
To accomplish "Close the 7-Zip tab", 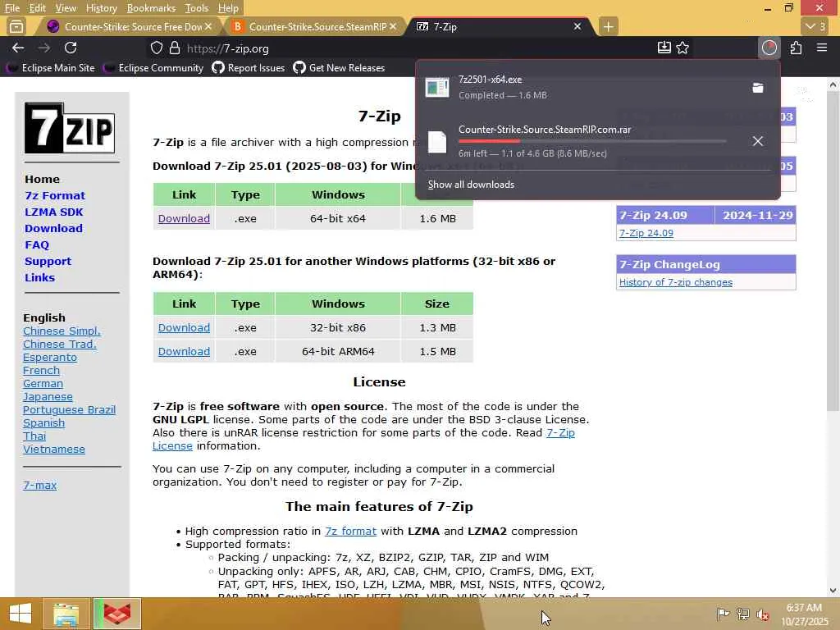I will click(x=577, y=26).
